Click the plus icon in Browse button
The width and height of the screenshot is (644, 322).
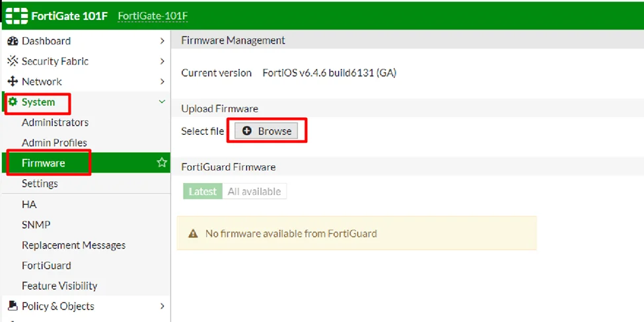click(247, 131)
